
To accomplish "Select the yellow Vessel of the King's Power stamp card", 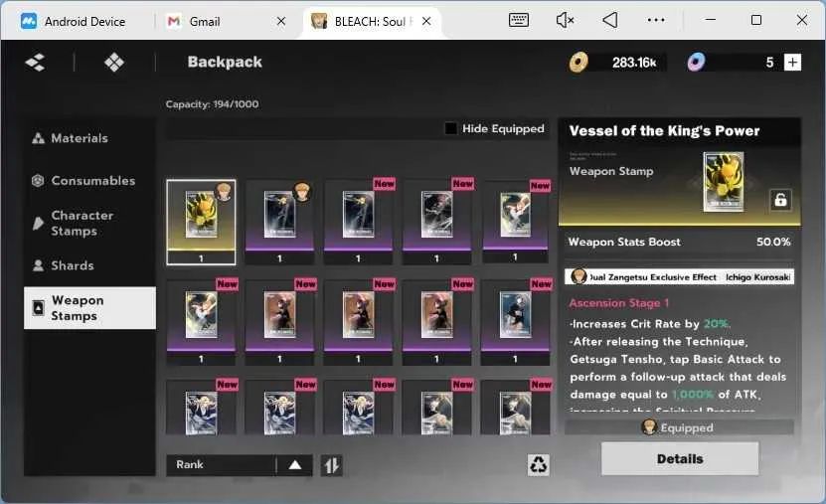I will (x=201, y=222).
